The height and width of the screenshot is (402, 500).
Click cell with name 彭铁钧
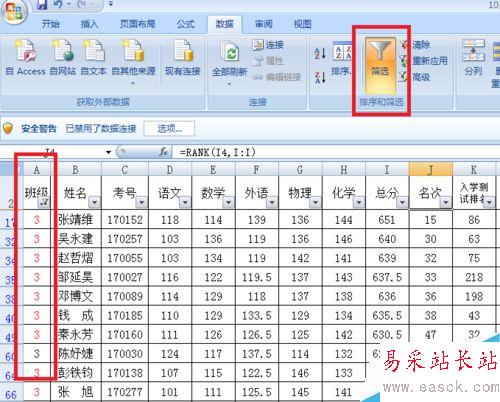click(x=76, y=373)
